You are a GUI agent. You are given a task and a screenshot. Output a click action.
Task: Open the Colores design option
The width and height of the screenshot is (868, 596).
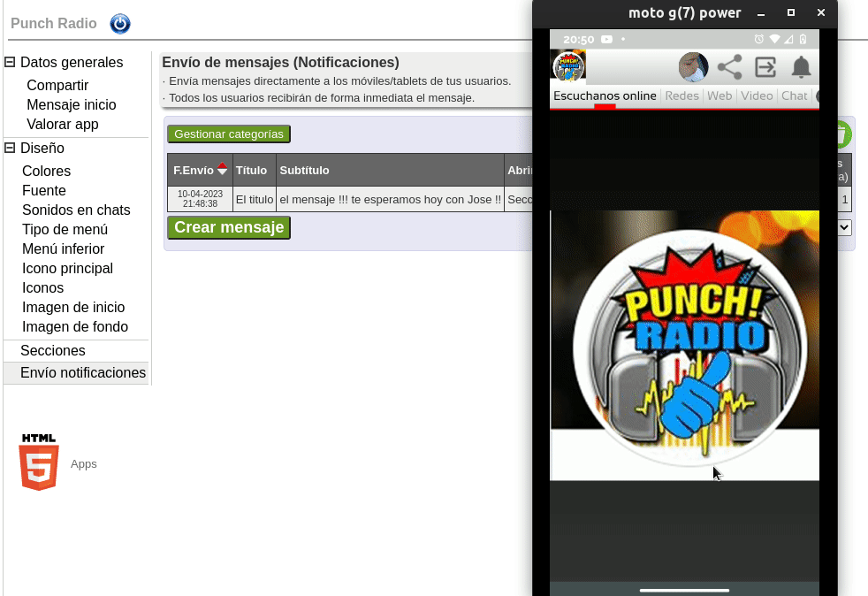point(47,172)
